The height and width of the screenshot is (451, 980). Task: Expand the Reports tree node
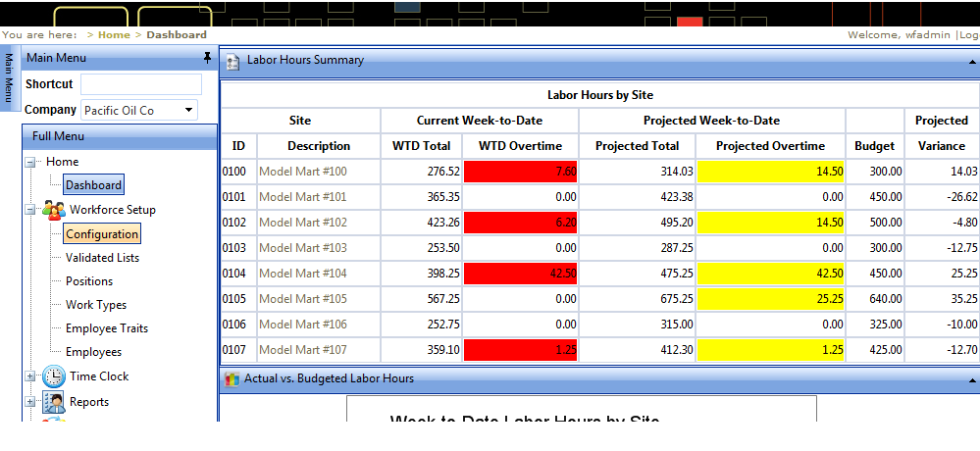pos(29,402)
